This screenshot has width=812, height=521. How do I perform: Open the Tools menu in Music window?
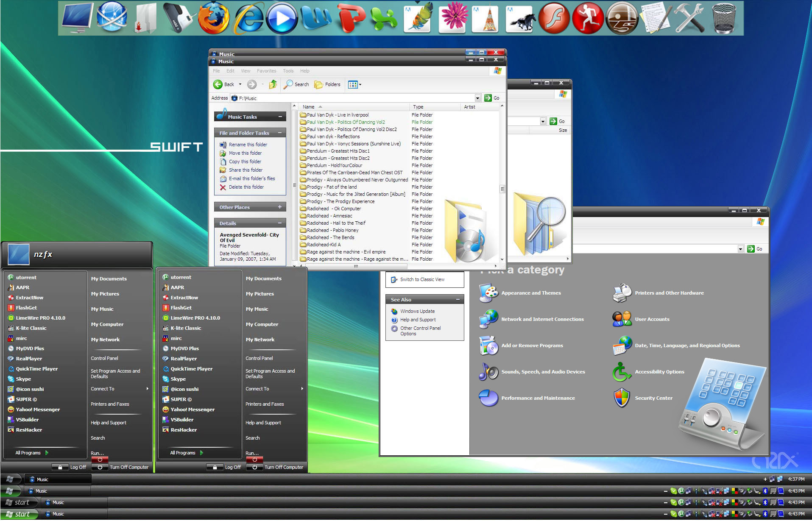tap(288, 71)
